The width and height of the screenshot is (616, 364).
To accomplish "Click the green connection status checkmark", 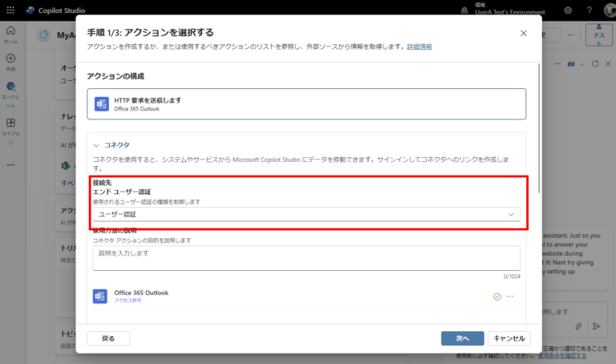I will coord(496,297).
